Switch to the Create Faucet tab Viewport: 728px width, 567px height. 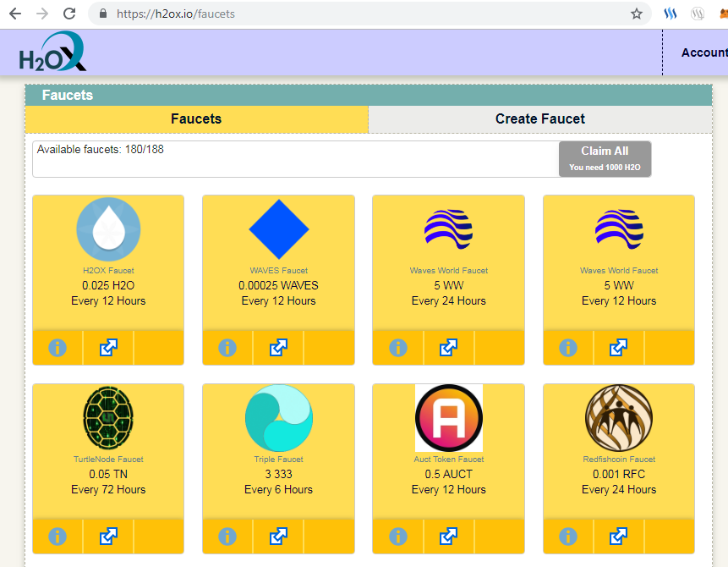tap(540, 119)
